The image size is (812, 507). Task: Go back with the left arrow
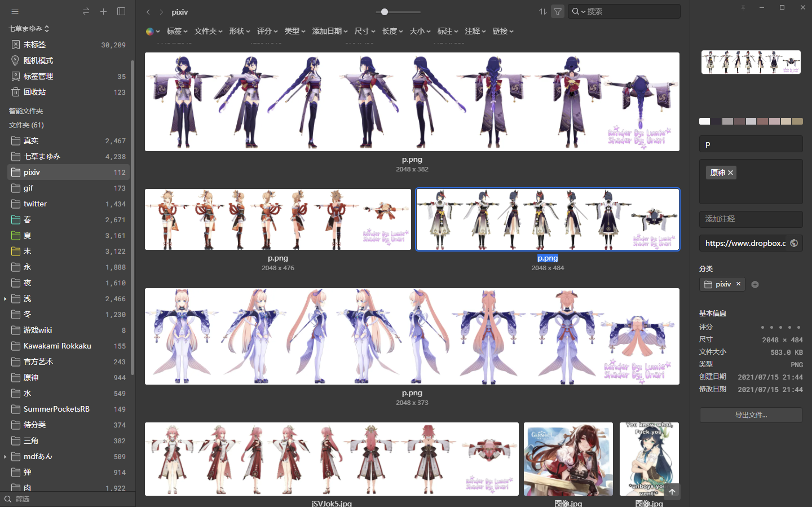click(148, 12)
